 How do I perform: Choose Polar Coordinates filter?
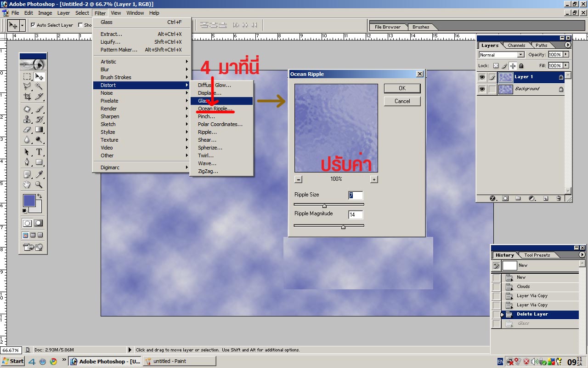(x=221, y=124)
